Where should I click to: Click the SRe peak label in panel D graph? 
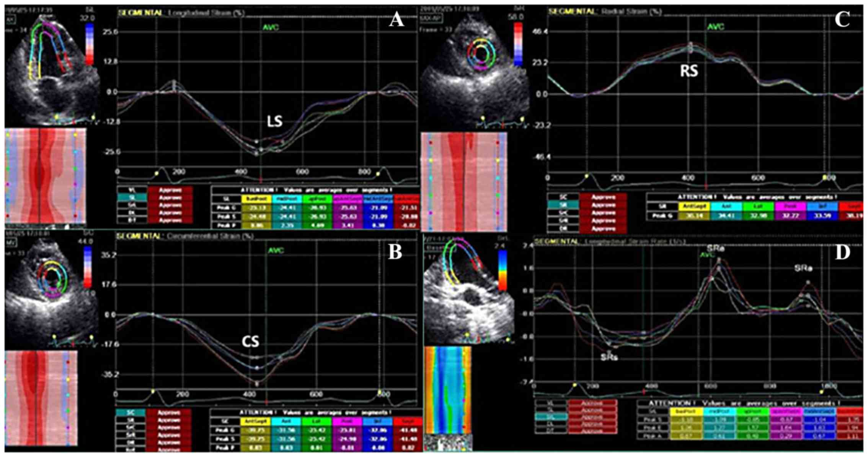(x=715, y=249)
